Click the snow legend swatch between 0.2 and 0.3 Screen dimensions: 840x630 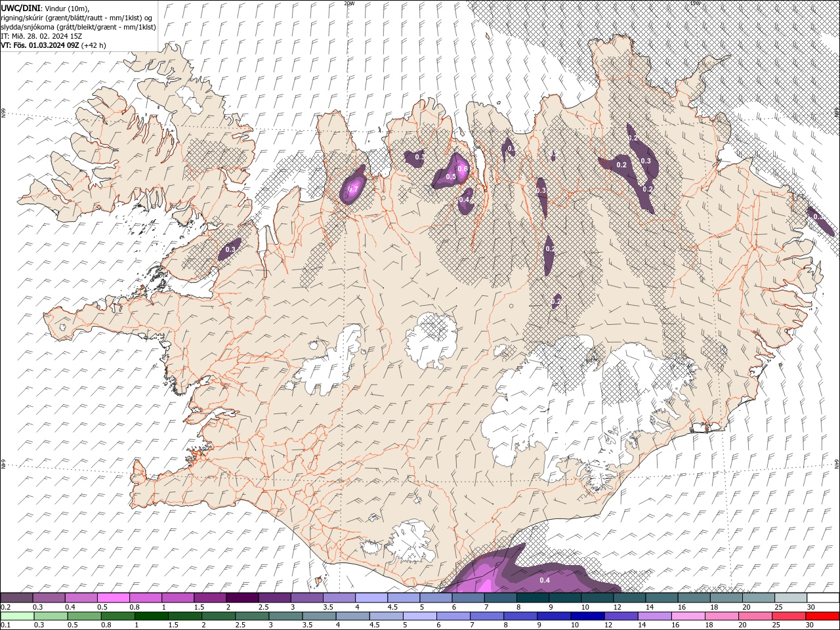coord(16,598)
